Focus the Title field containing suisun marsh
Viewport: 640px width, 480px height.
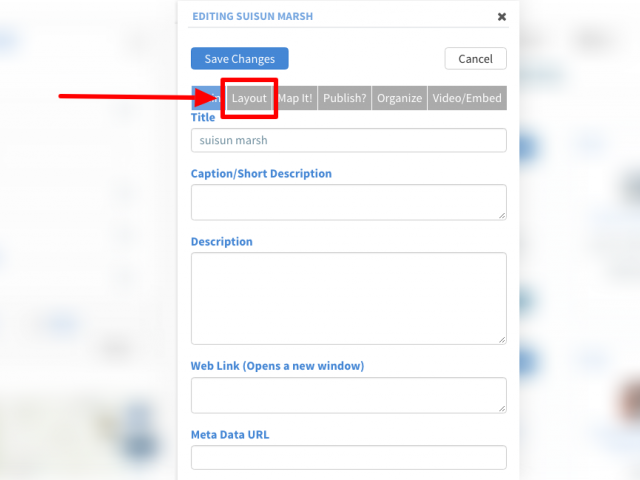[349, 140]
